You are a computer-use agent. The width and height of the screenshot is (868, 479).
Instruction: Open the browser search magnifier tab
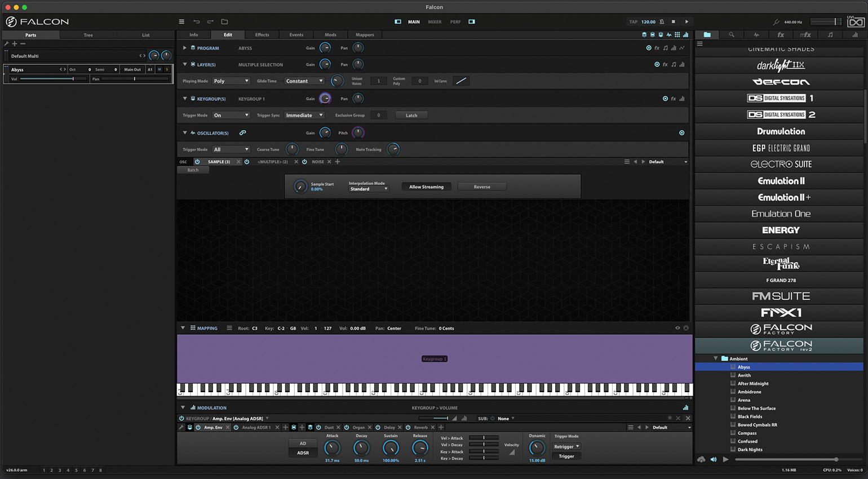(732, 35)
